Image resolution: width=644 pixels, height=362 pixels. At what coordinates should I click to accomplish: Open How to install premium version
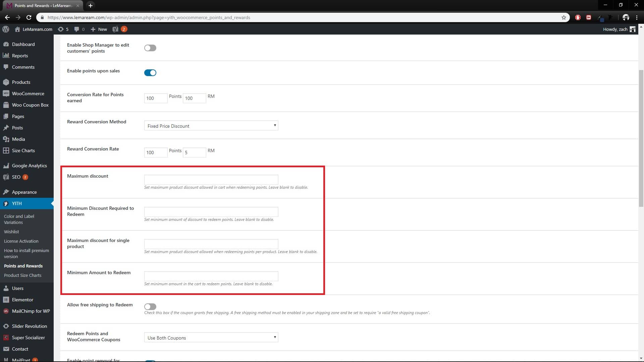(x=26, y=253)
